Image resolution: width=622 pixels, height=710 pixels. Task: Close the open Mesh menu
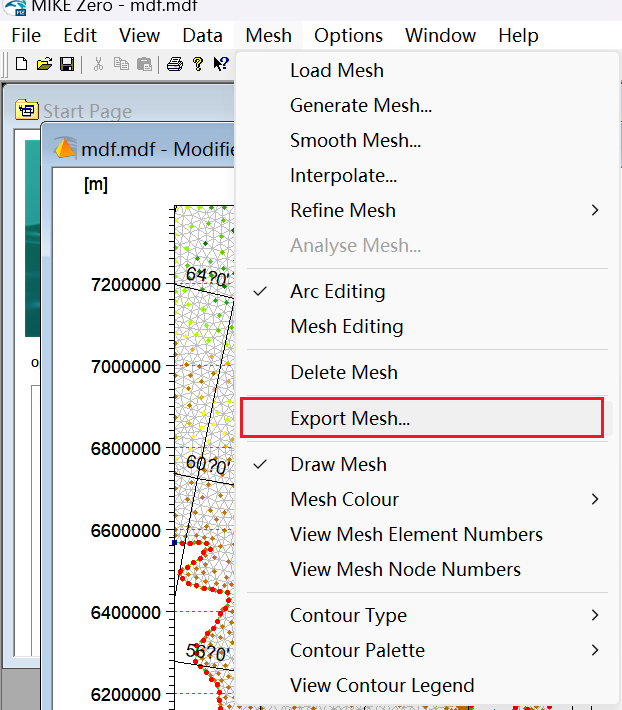click(268, 35)
